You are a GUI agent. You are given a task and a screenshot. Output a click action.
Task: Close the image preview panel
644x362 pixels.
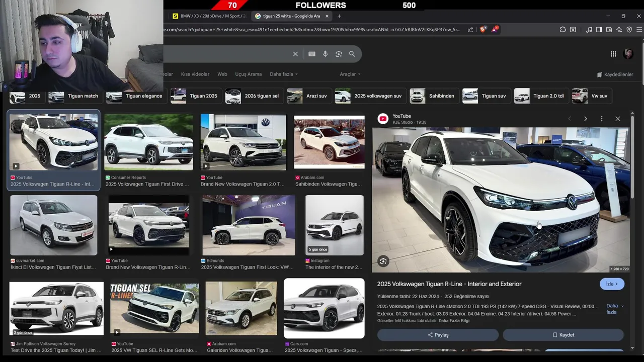[x=618, y=119]
